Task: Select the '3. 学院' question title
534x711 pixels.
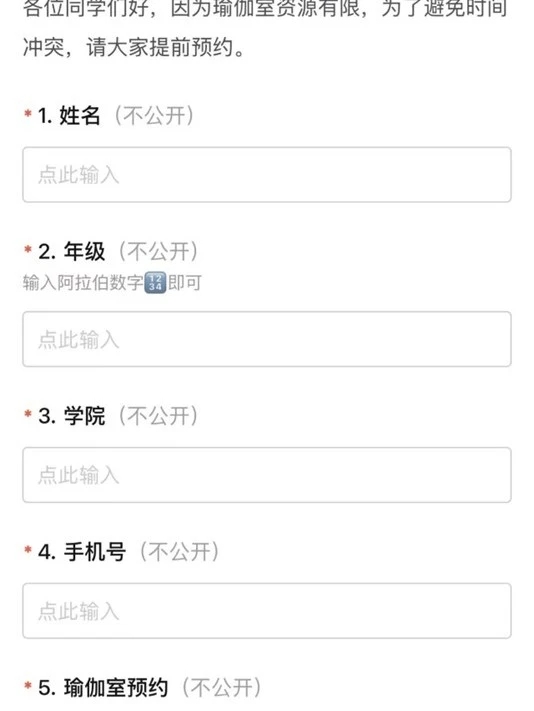Action: click(72, 415)
